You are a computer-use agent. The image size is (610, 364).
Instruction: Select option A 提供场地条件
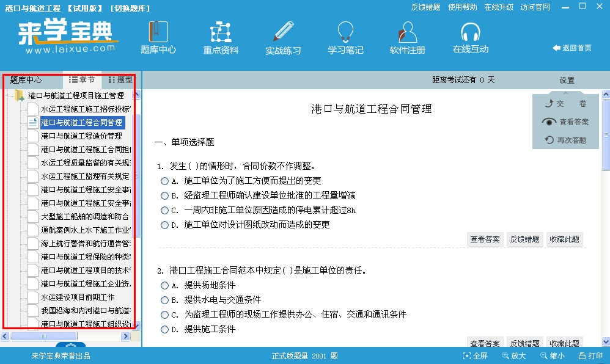(x=164, y=285)
